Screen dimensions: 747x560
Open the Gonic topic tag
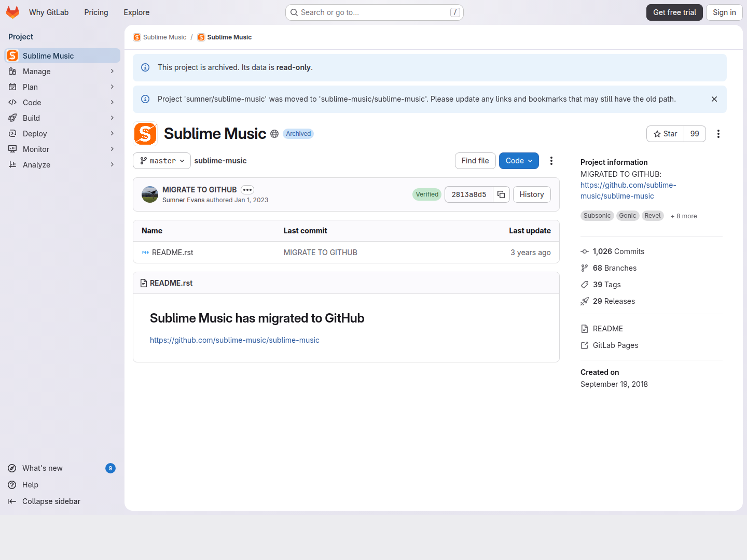point(628,216)
